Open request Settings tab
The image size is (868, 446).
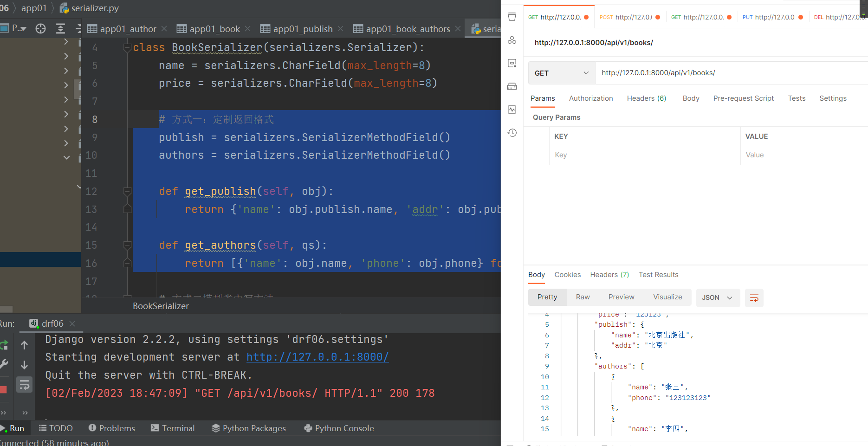(x=833, y=98)
